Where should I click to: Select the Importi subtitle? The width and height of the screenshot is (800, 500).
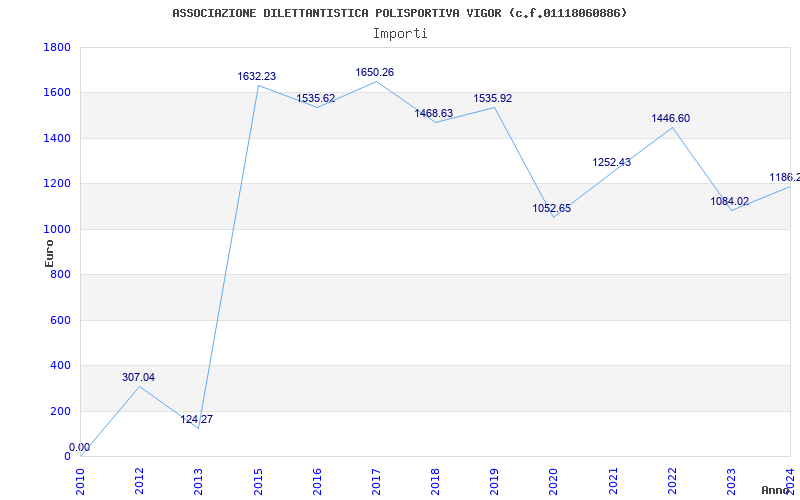coord(400,33)
